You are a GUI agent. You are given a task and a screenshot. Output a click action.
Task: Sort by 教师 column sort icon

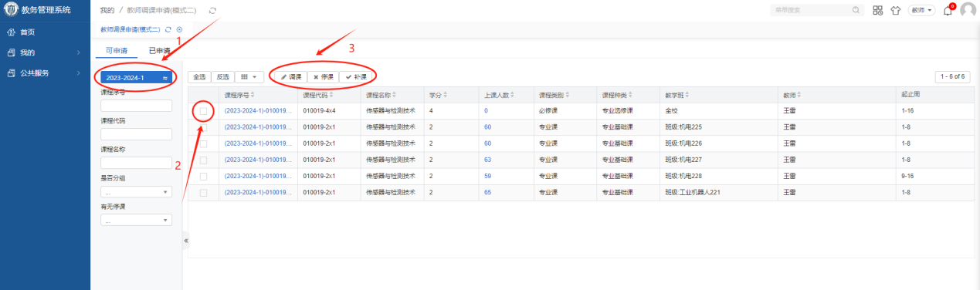(x=800, y=95)
